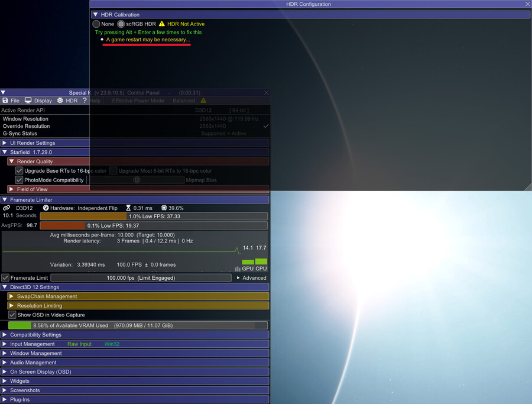Click the VRAM usage progress bar

click(138, 325)
